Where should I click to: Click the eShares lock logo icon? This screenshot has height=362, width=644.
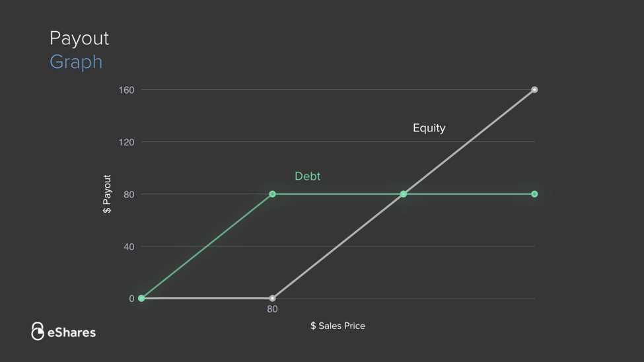click(x=38, y=331)
